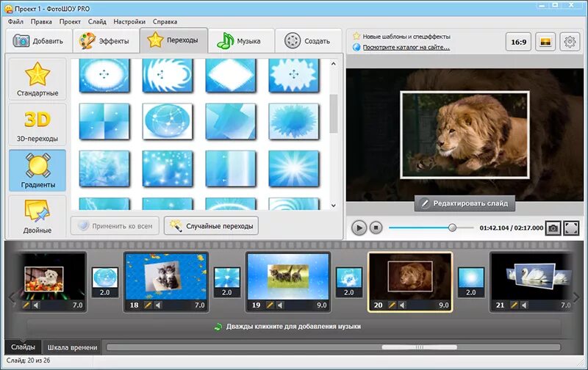Pick the checkered squares gradient transition

[104, 121]
